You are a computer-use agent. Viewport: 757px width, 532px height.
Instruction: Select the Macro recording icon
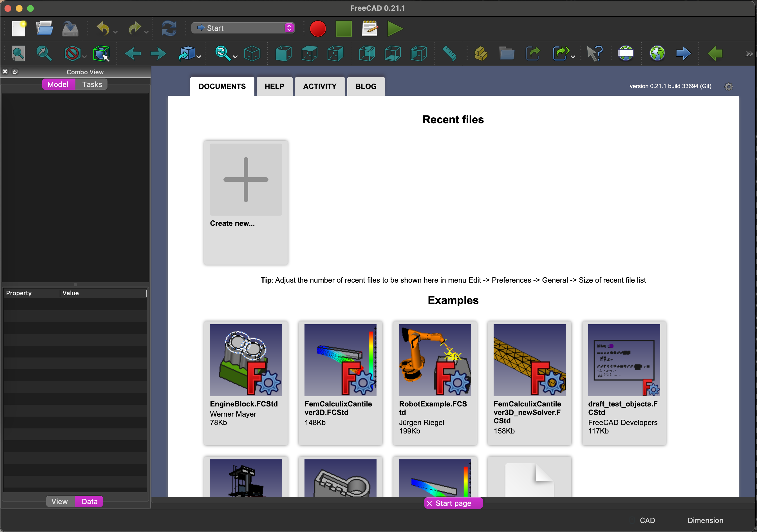(x=318, y=28)
